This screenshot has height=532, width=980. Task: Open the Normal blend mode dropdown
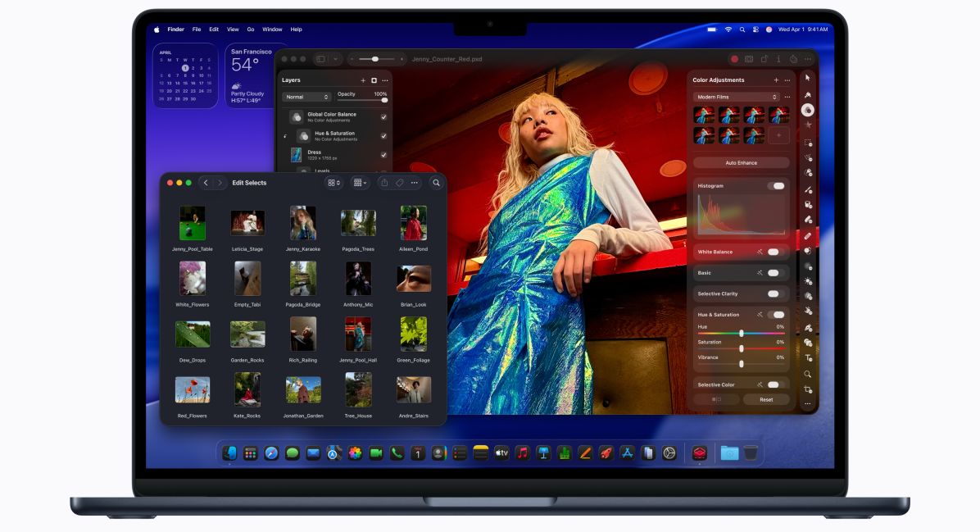click(306, 97)
